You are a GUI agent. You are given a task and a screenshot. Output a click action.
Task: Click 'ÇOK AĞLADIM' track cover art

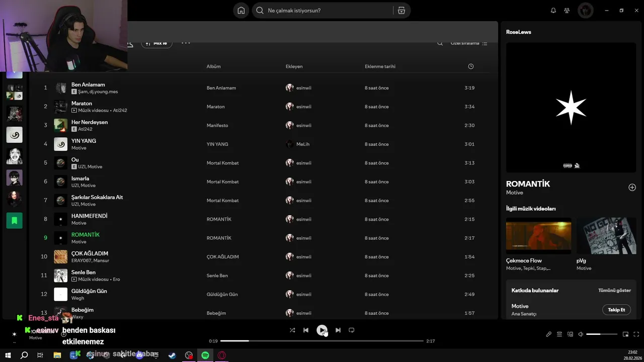[x=61, y=257]
